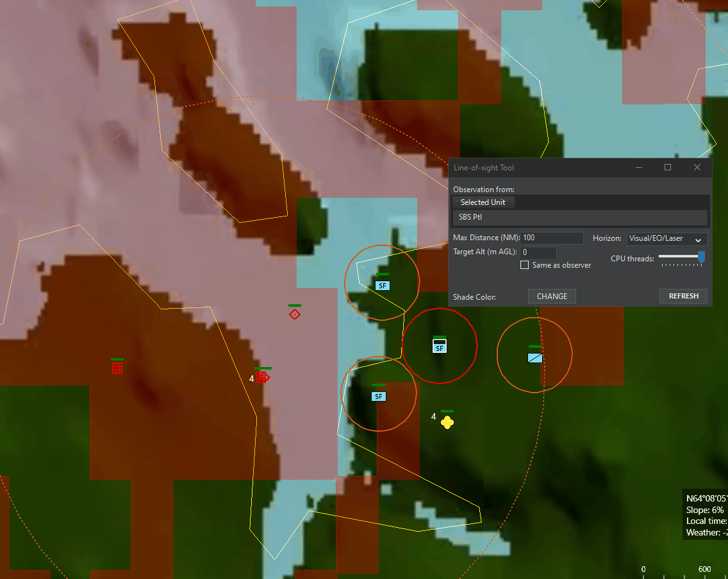Adjust the CPU threads slider
The height and width of the screenshot is (579, 728).
pyautogui.click(x=701, y=257)
